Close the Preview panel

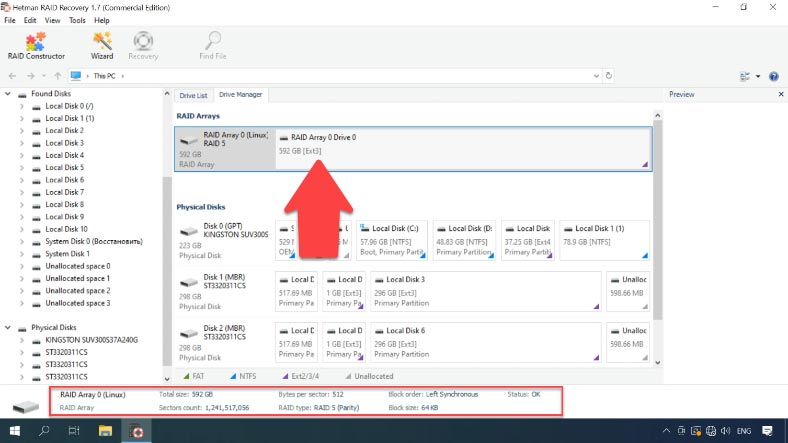click(781, 94)
